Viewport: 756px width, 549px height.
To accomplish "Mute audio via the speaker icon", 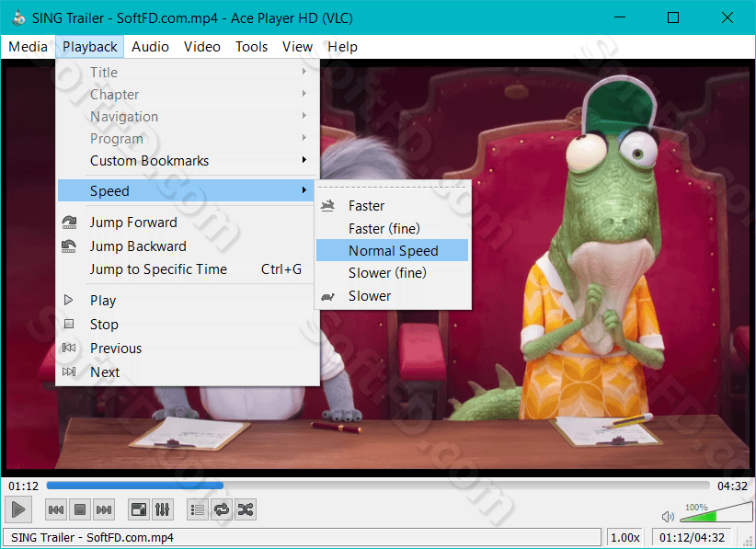I will point(668,517).
